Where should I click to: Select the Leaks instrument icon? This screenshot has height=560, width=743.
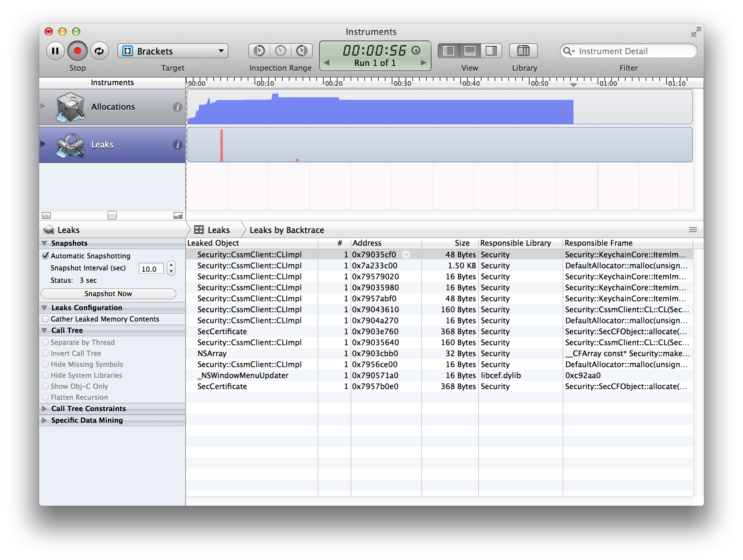click(70, 145)
